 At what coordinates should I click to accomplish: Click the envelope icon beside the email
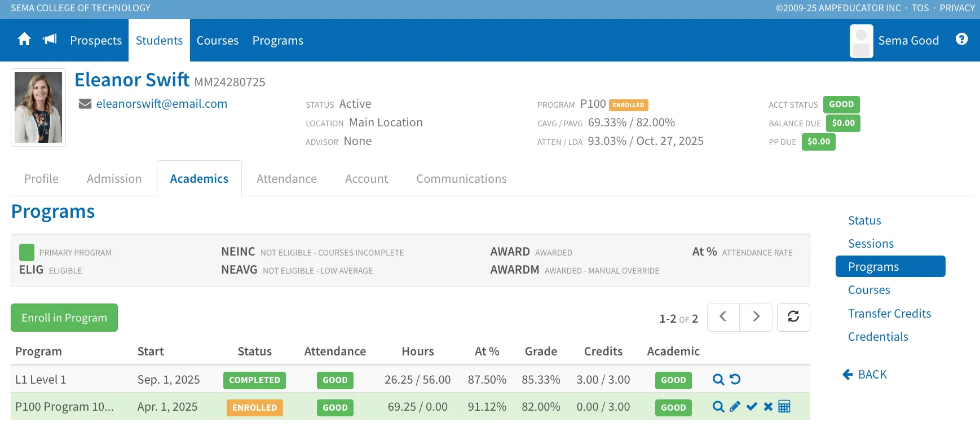85,104
